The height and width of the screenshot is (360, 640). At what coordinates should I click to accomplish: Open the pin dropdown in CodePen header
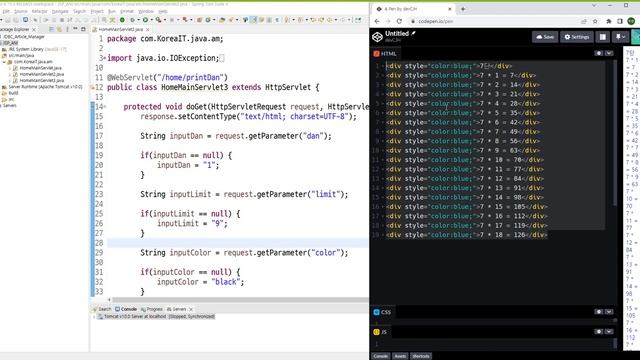tap(620, 37)
